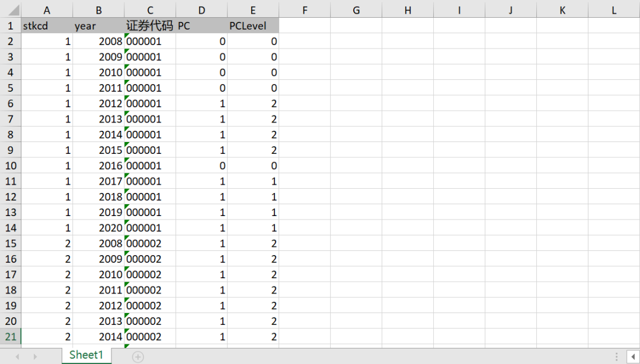Select row 1 header

[10, 25]
